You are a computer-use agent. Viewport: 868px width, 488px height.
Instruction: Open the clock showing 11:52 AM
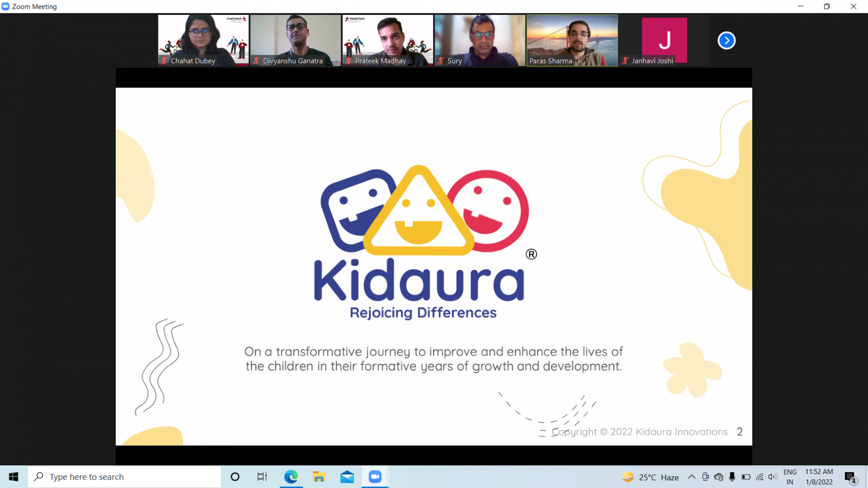(819, 477)
